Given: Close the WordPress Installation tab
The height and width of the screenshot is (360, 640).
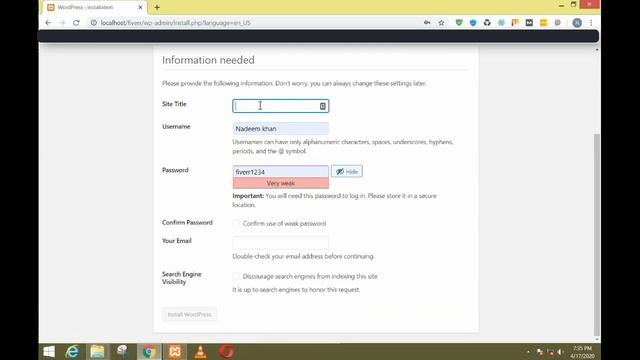Looking at the screenshot, I should click(140, 7).
